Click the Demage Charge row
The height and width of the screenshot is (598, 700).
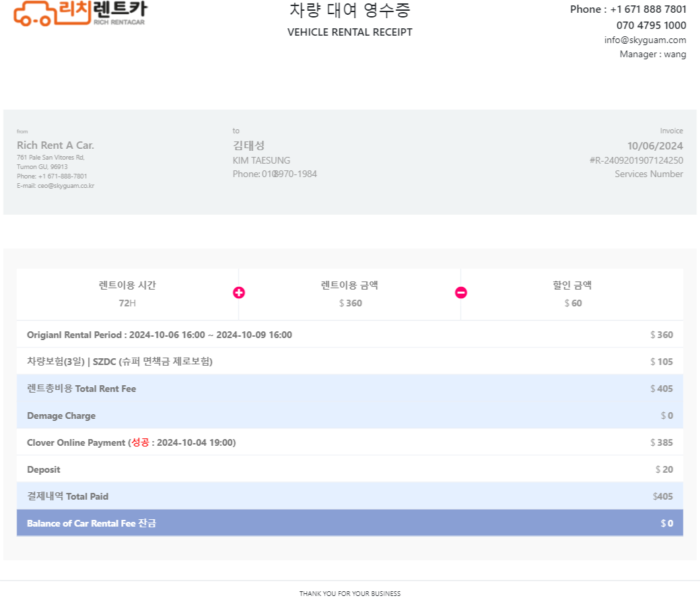point(350,416)
